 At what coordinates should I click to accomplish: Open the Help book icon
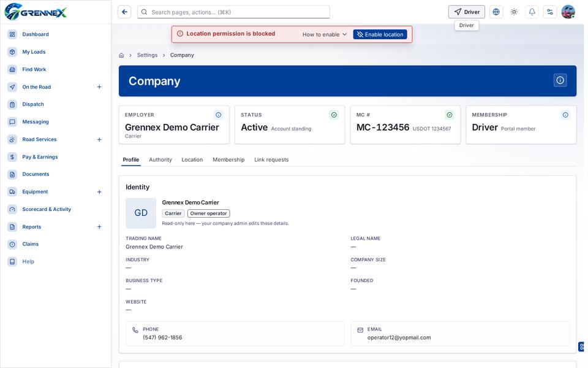coord(12,262)
